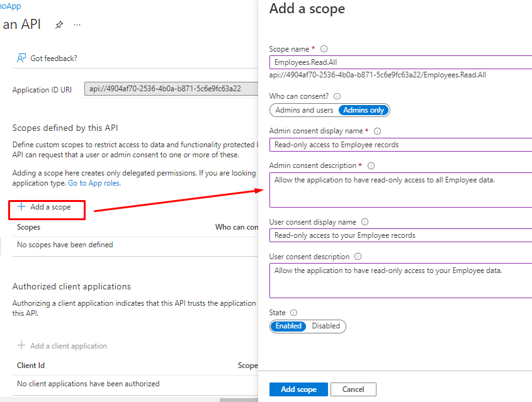Click the User consent description text area
The width and height of the screenshot is (532, 402).
click(x=400, y=280)
